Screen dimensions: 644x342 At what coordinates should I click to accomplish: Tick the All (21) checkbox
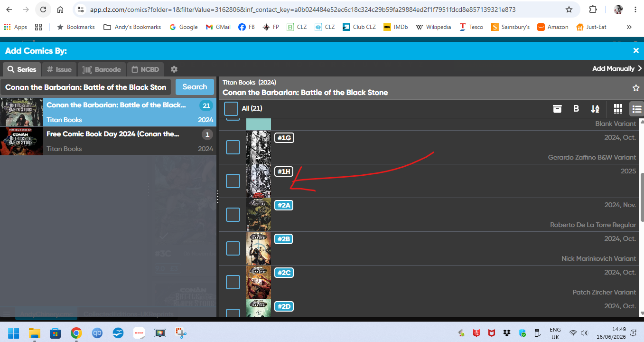231,109
